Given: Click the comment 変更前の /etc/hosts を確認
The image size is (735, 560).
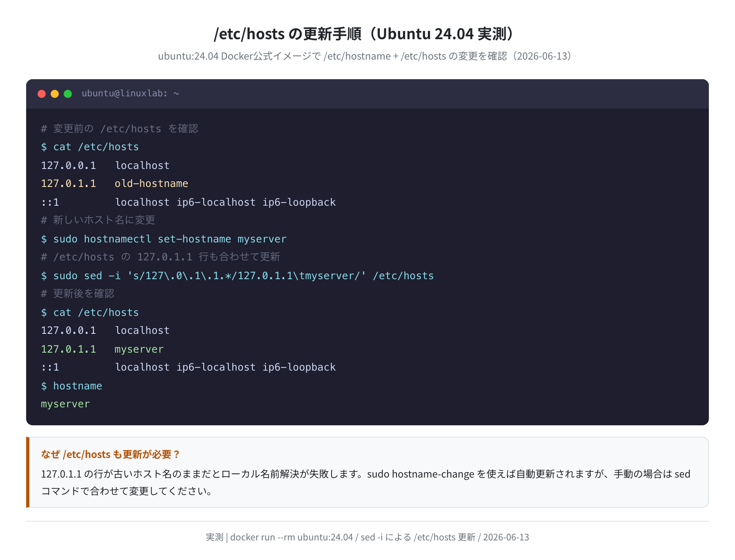Looking at the screenshot, I should pos(120,129).
